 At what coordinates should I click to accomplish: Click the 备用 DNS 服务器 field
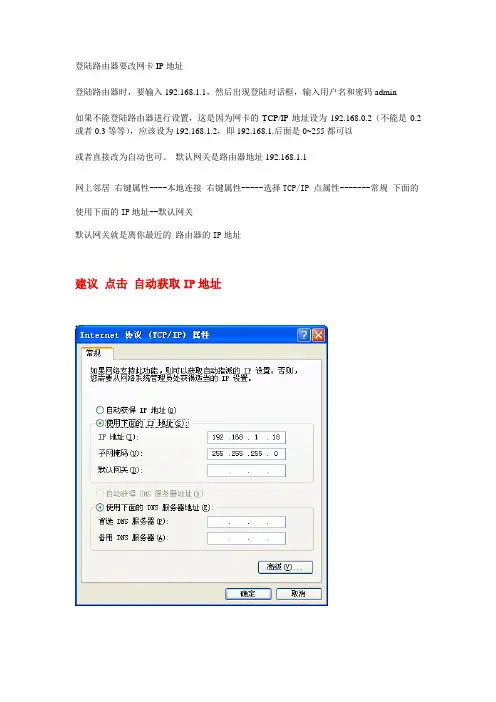tap(246, 538)
